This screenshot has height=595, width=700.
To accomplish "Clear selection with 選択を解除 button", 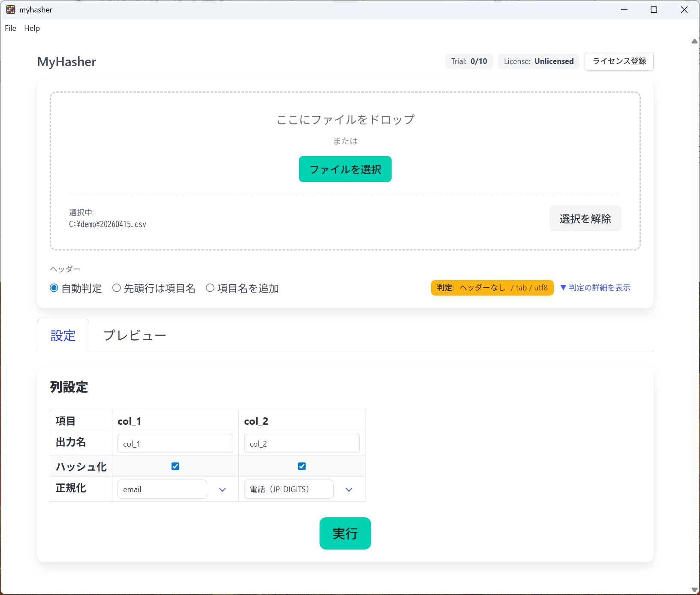I will (585, 219).
